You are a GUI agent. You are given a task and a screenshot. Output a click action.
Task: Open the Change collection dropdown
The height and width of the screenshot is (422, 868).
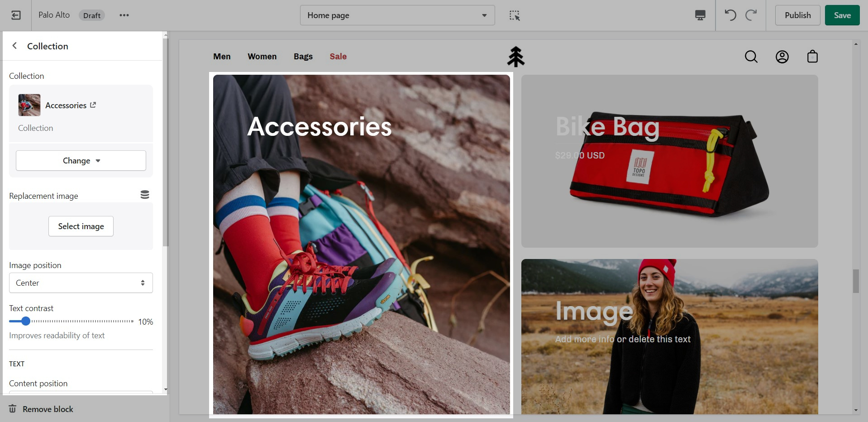coord(81,161)
